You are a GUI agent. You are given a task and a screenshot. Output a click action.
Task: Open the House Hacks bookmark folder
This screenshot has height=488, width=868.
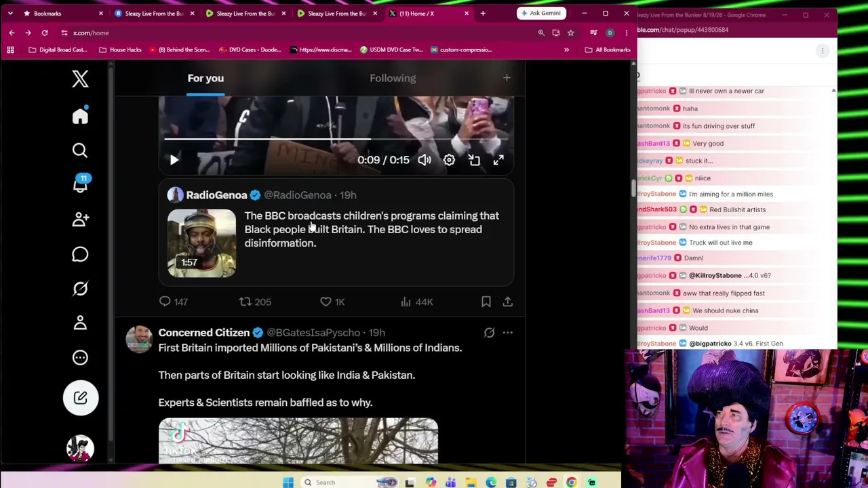click(x=120, y=49)
